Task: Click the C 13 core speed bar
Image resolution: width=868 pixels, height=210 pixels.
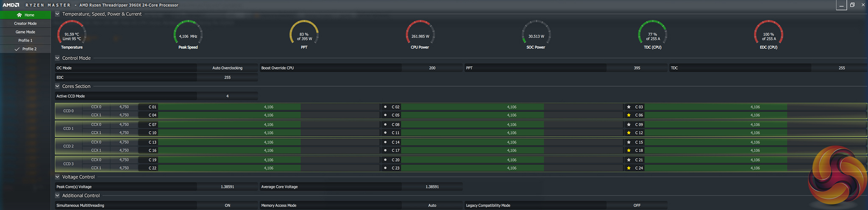Action: pyautogui.click(x=269, y=142)
